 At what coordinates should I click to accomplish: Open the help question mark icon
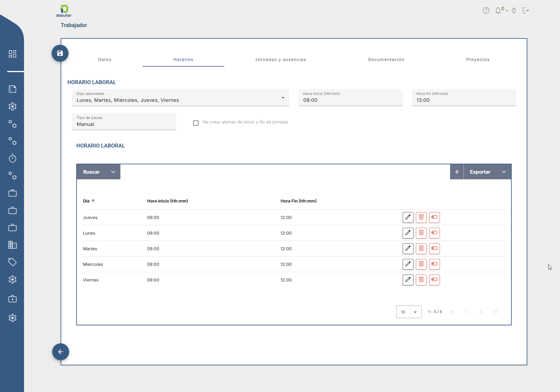pyautogui.click(x=486, y=11)
